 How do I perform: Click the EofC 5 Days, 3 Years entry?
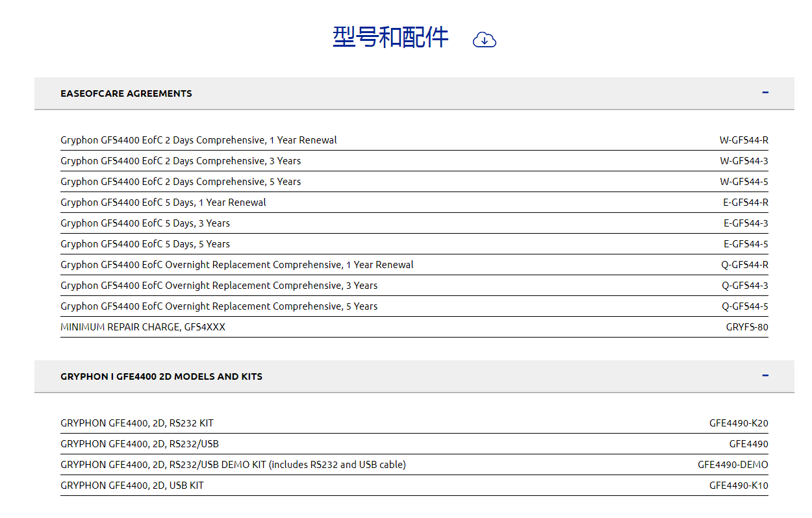pos(145,223)
